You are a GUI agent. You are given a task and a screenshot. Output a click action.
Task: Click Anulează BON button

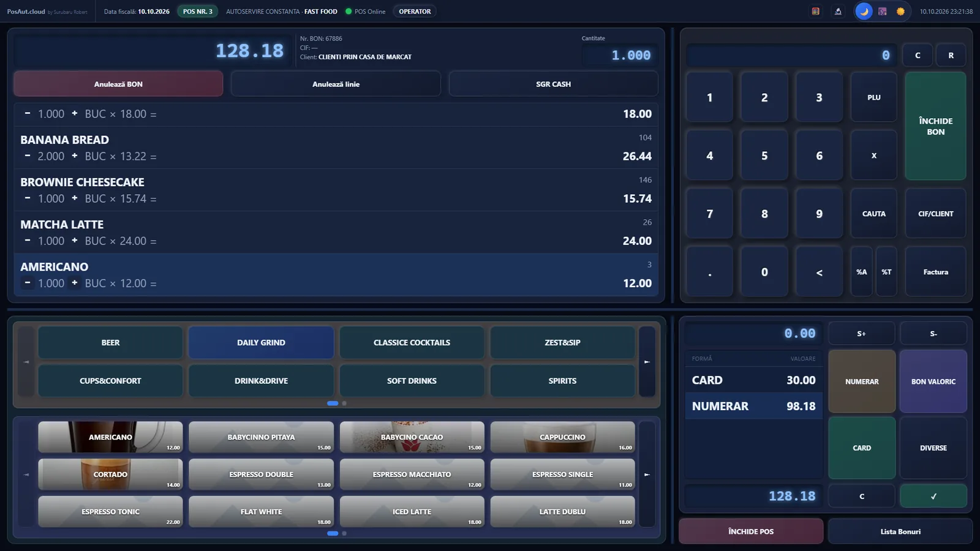(x=118, y=84)
